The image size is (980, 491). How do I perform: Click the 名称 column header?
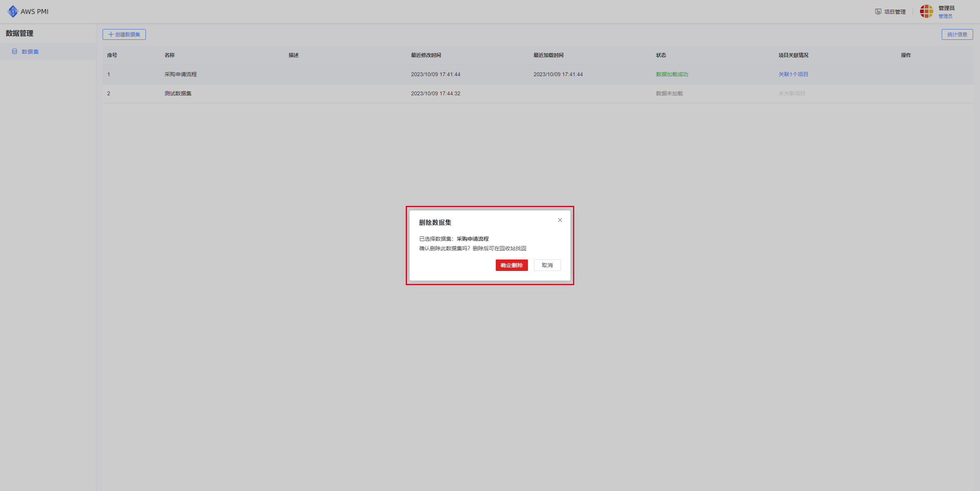click(170, 55)
